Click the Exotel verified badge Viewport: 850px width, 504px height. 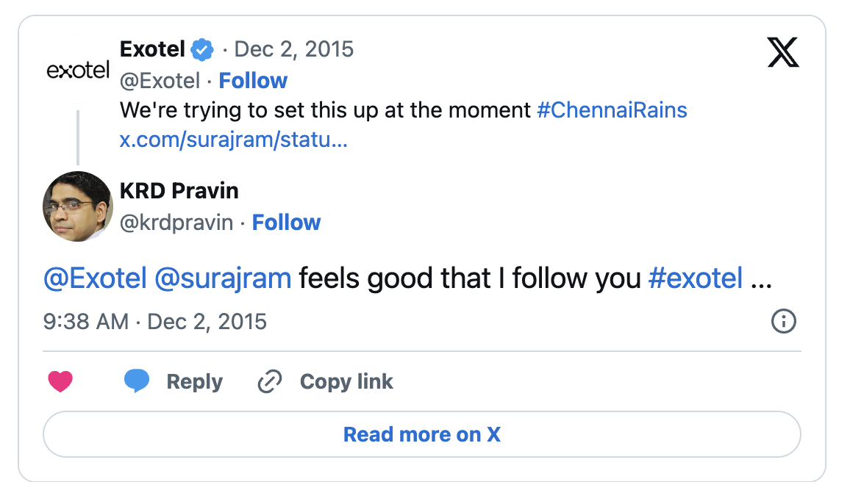click(202, 50)
